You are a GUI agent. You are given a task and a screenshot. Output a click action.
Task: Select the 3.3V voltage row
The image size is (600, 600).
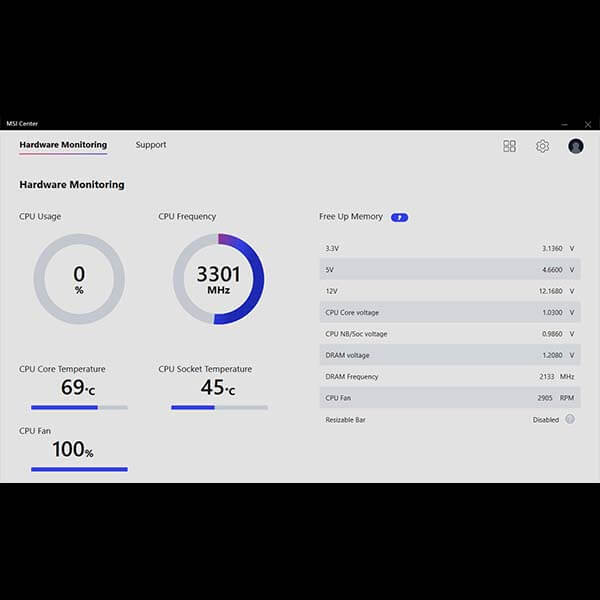coord(449,248)
